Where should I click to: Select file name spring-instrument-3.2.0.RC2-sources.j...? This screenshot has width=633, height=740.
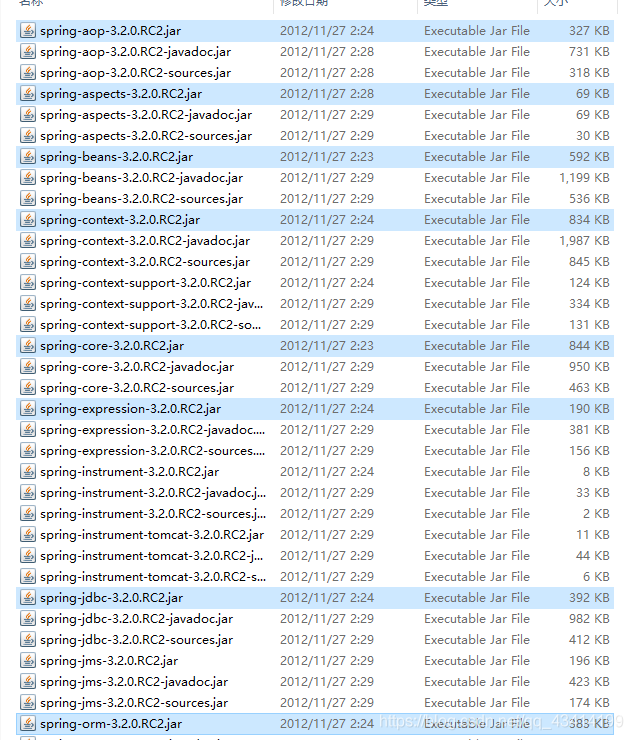(x=153, y=514)
